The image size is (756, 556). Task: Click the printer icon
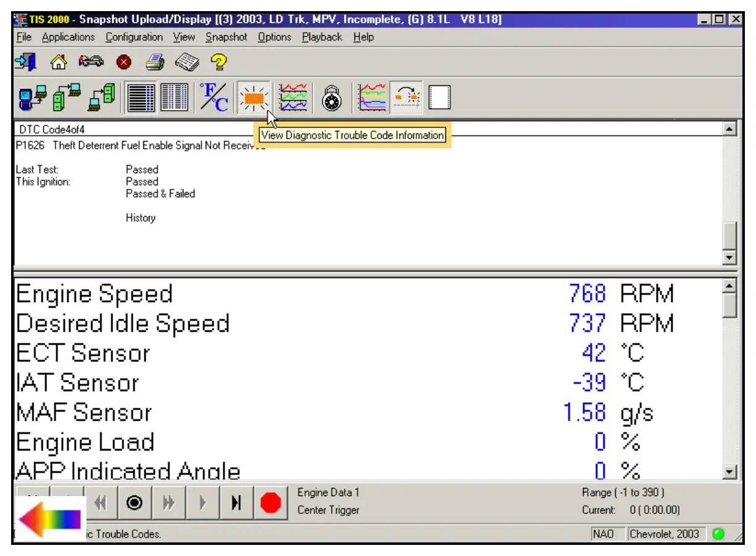pos(154,62)
